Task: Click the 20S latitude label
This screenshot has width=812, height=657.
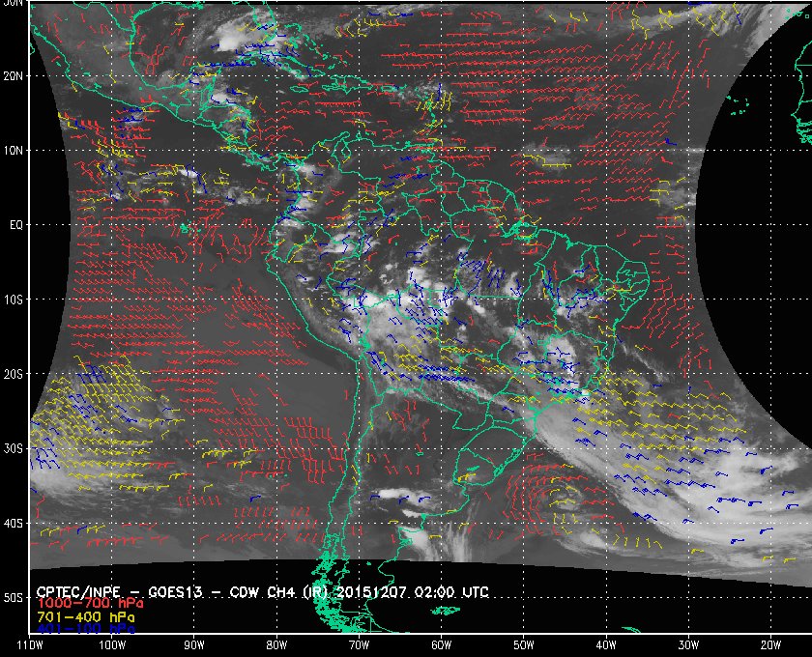Action: click(x=14, y=374)
